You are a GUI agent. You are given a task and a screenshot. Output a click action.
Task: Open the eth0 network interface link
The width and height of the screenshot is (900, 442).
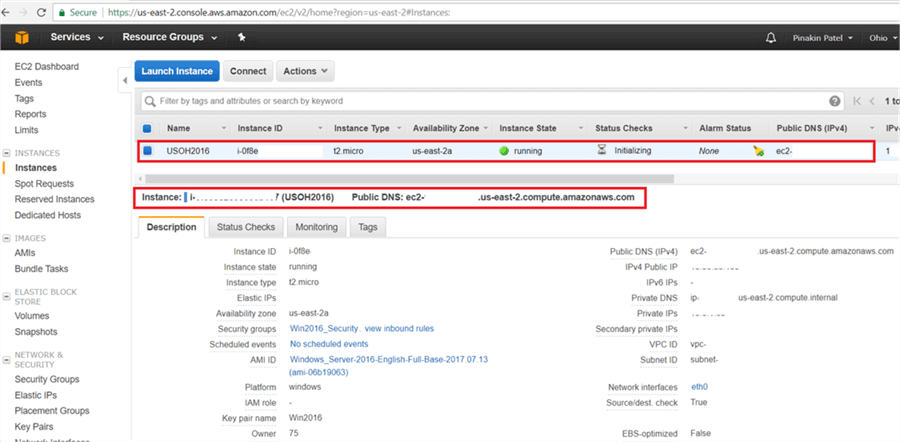pos(700,387)
